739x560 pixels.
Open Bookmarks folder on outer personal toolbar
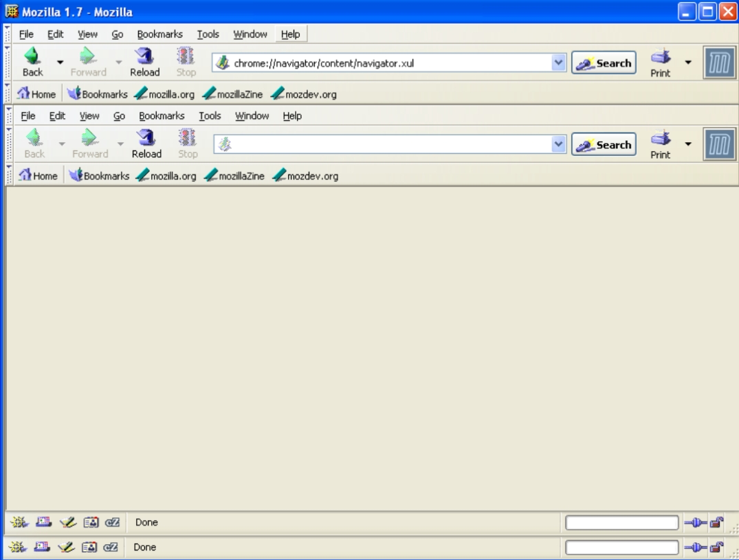[x=98, y=93]
